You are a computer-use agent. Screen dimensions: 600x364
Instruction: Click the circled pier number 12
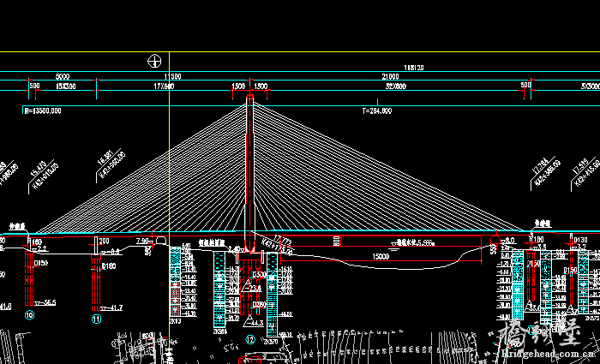(x=250, y=339)
